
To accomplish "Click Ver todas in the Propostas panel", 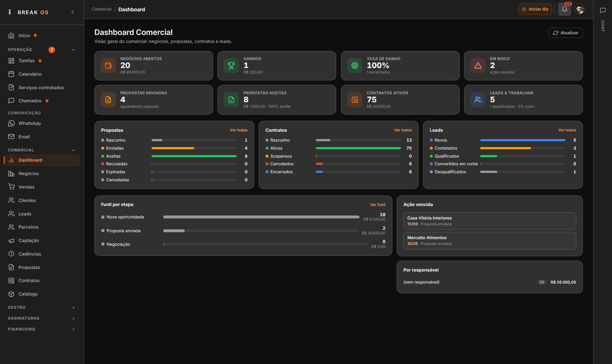I will (x=238, y=130).
